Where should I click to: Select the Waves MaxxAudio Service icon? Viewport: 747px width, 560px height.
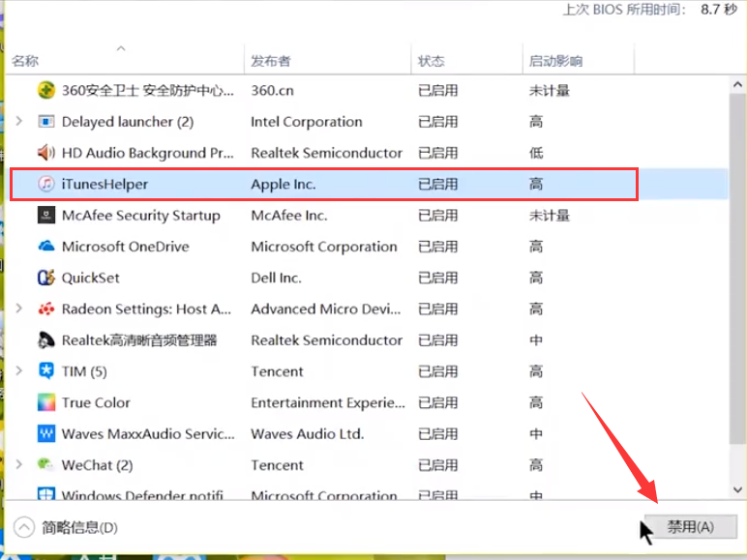(x=45, y=433)
